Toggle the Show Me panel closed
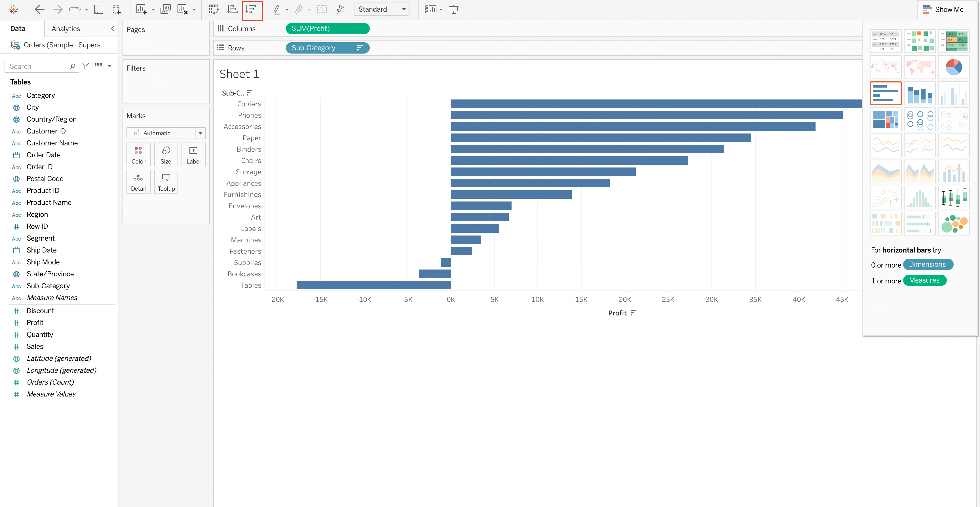The height and width of the screenshot is (507, 980). tap(946, 10)
